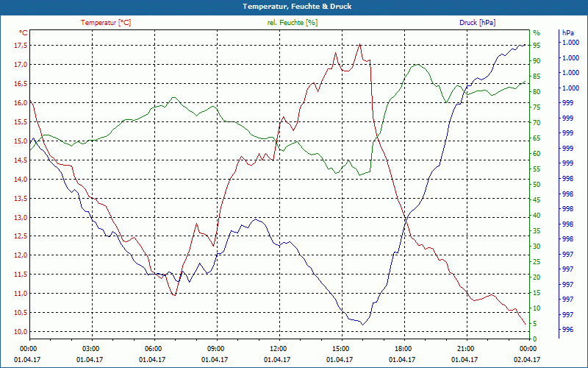
Task: Click the 12,5 temperature axis value
Action: click(x=21, y=236)
